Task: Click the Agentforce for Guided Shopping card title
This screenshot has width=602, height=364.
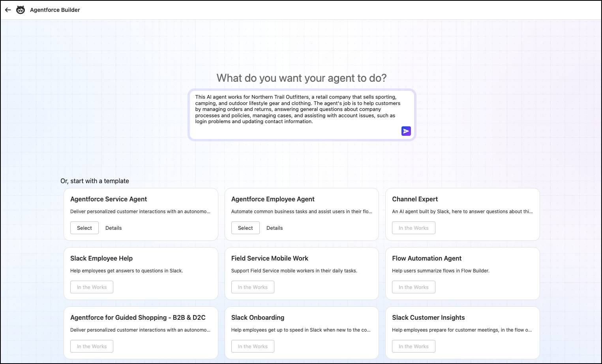Action: click(x=138, y=317)
